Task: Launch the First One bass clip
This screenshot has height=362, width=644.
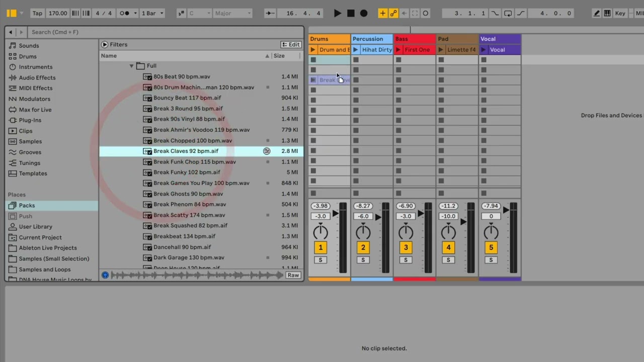Action: [398, 50]
